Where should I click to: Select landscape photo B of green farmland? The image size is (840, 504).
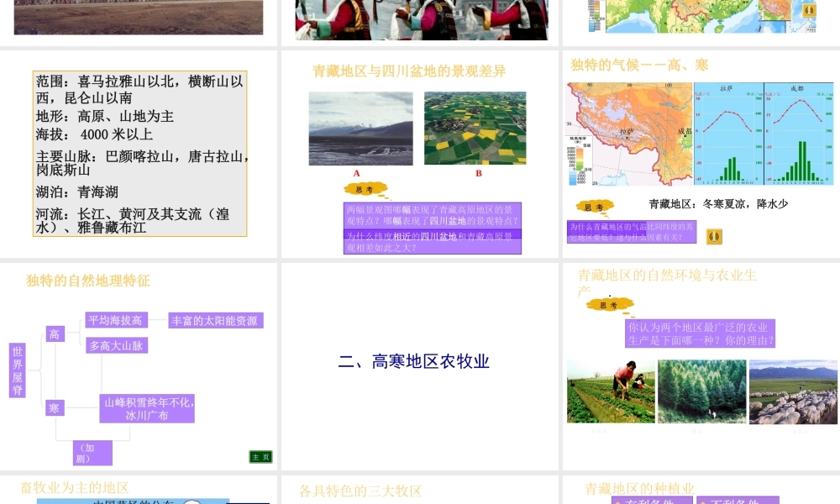[x=475, y=128]
